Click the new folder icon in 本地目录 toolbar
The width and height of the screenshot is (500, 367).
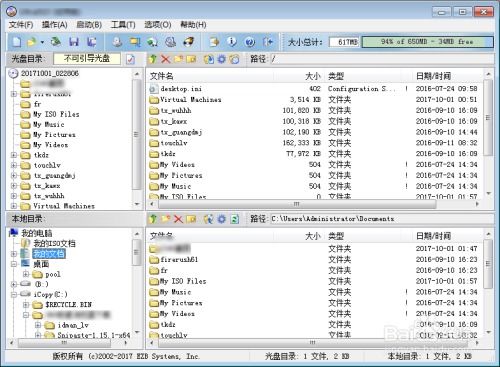[x=166, y=219]
